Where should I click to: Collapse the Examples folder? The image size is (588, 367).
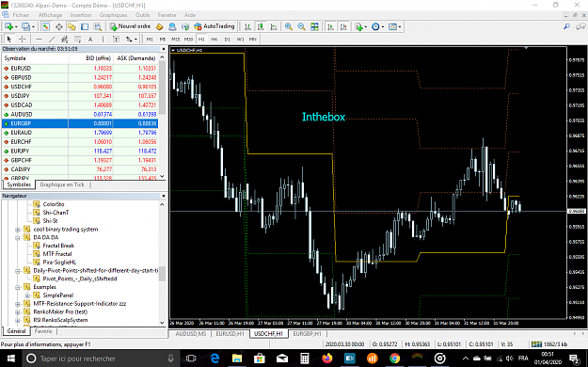click(x=18, y=287)
